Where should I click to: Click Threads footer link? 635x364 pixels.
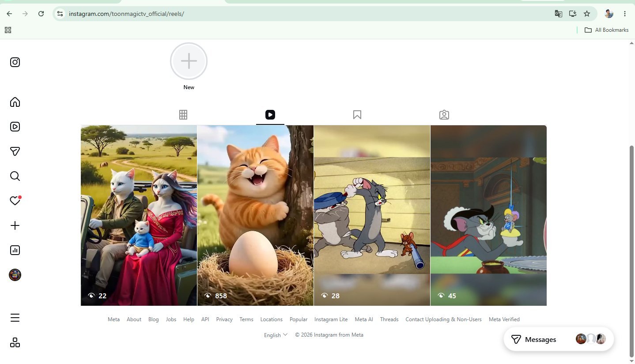(389, 319)
